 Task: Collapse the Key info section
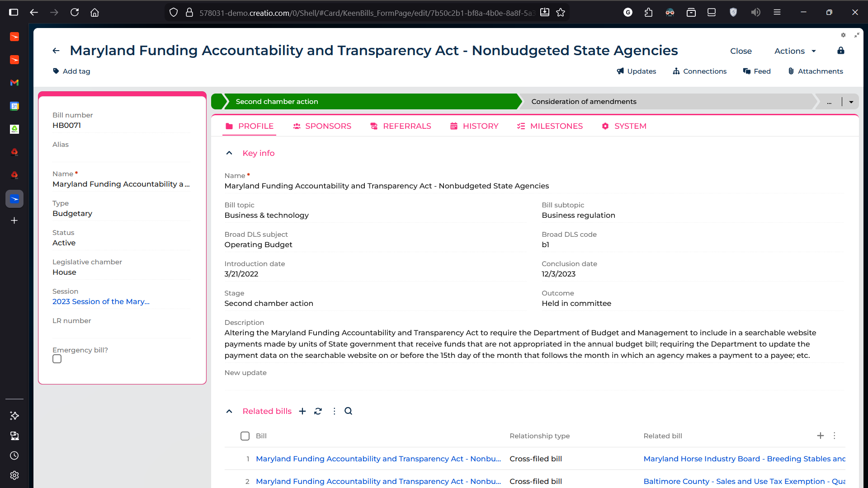(x=229, y=153)
